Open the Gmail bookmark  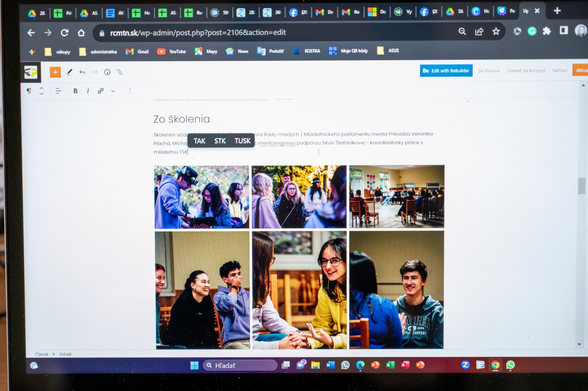[x=137, y=51]
